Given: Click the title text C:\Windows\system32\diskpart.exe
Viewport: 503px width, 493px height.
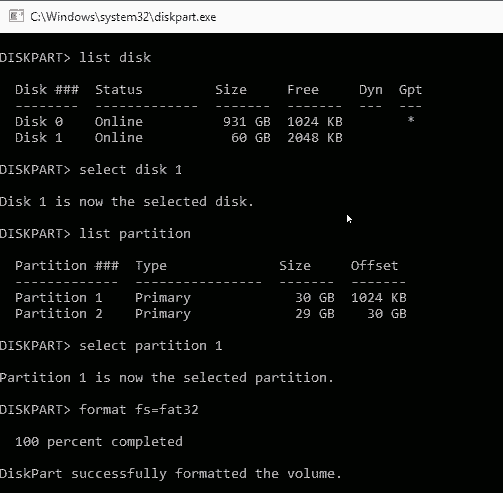Looking at the screenshot, I should [123, 17].
